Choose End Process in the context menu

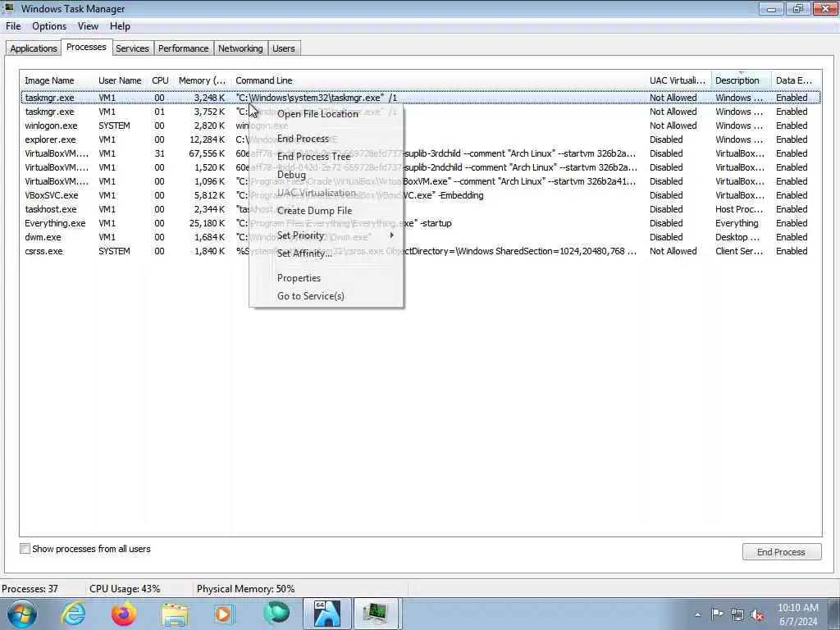326,138
